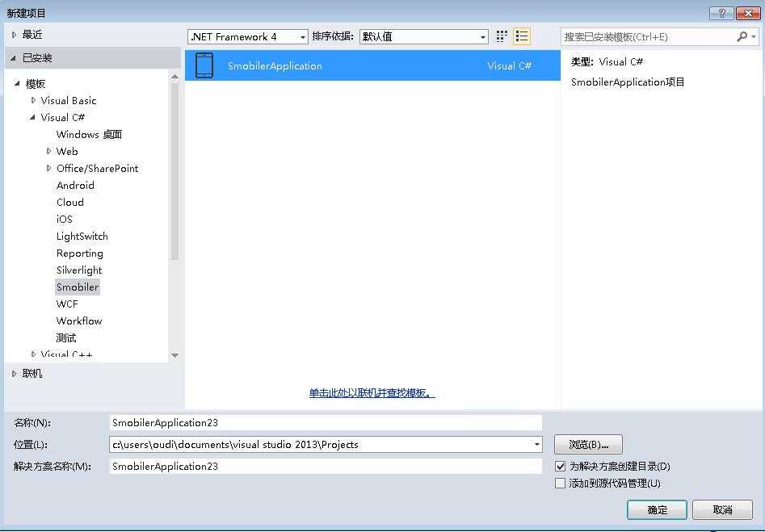Select Windows Desktop template category

[89, 134]
